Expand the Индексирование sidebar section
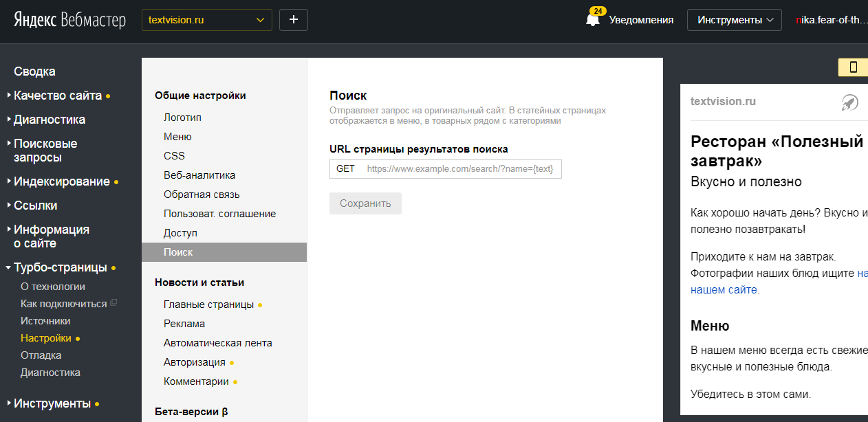This screenshot has width=868, height=422. (x=62, y=181)
